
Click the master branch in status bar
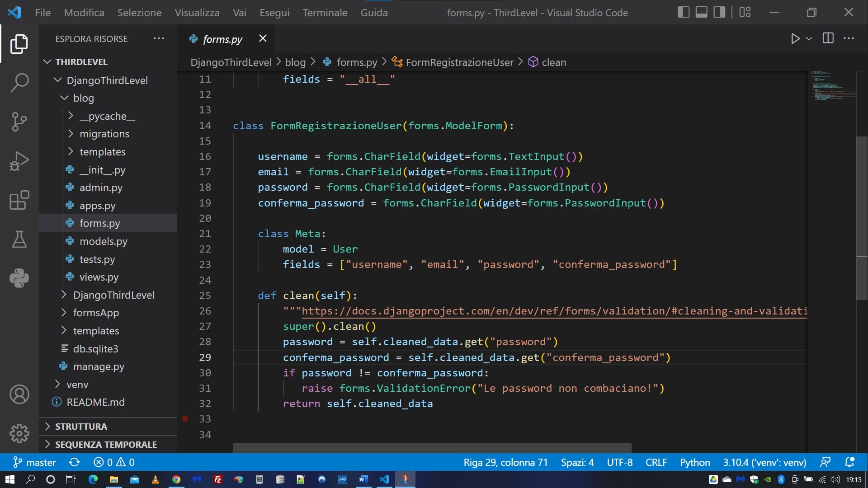click(35, 462)
